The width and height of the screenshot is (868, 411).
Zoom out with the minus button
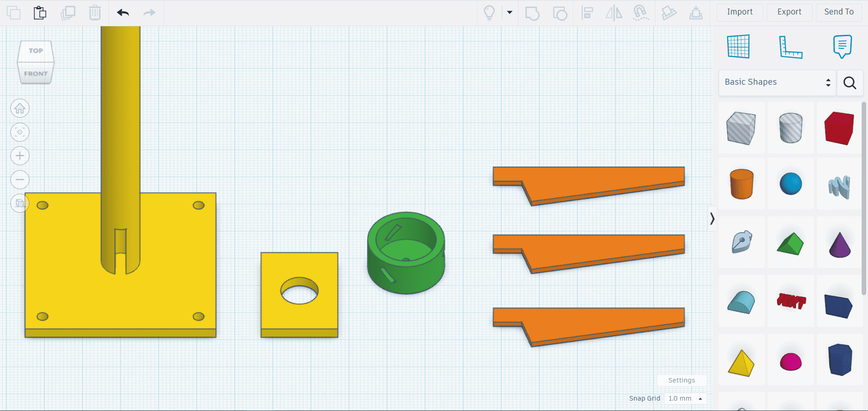(x=20, y=180)
